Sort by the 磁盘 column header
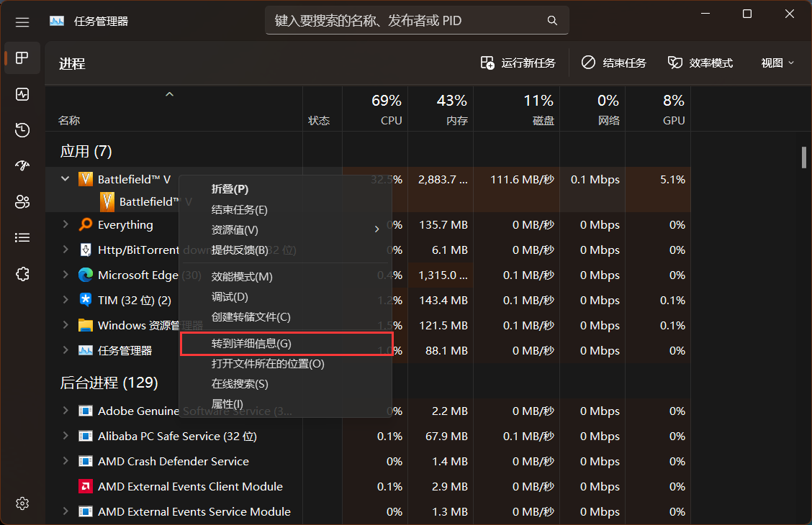 [x=517, y=109]
